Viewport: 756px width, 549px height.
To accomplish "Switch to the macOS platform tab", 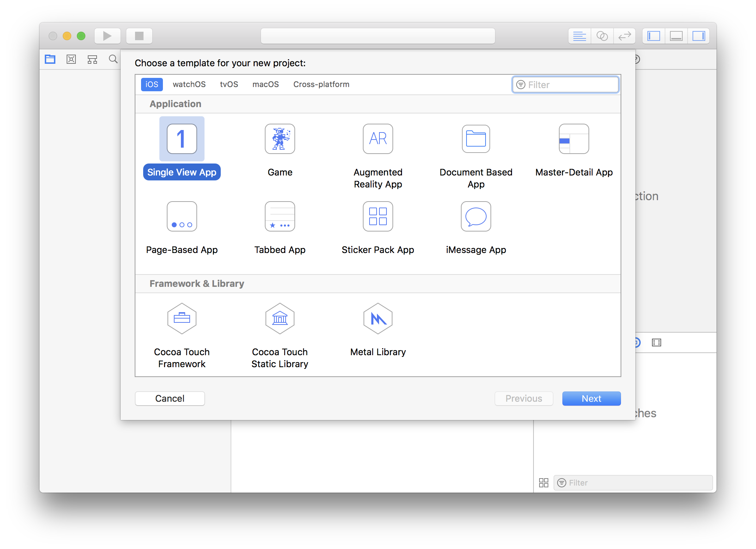I will coord(266,85).
